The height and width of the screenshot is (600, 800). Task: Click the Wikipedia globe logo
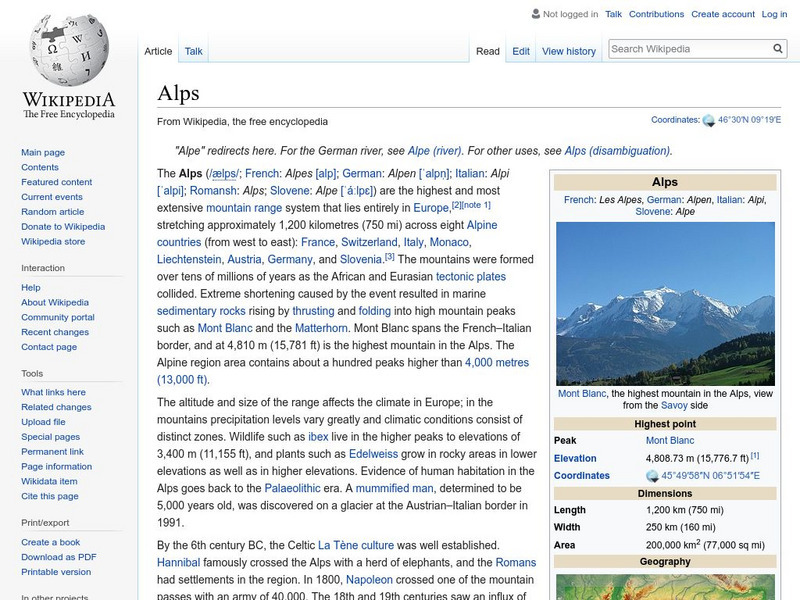click(x=69, y=50)
